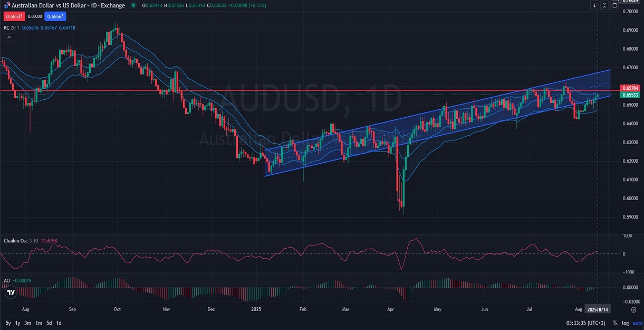Click the Australian Dollar vs US Dollar title
The width and height of the screenshot is (644, 330).
point(69,5)
